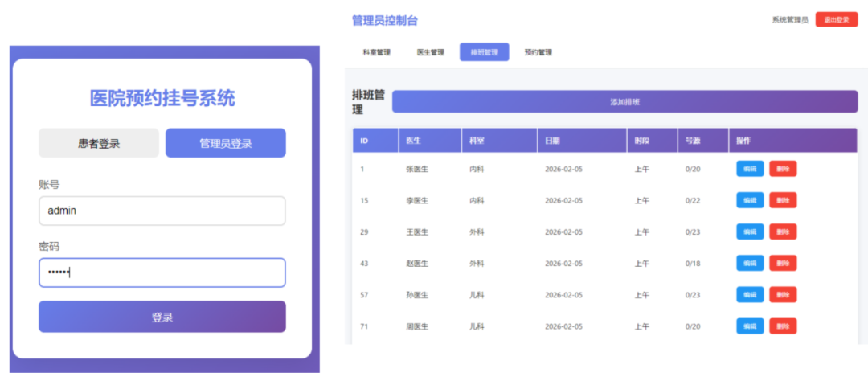Select the 排班管理 tab

point(484,52)
